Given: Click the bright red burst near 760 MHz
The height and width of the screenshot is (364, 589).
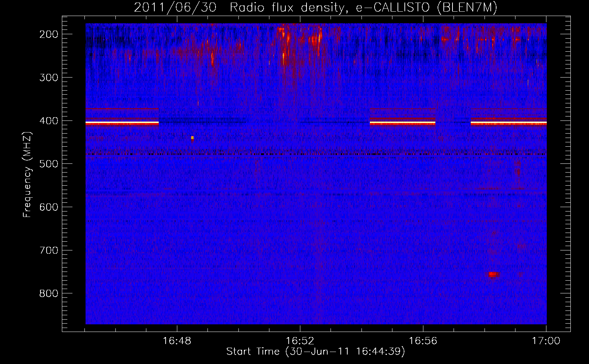Looking at the screenshot, I should pos(494,274).
